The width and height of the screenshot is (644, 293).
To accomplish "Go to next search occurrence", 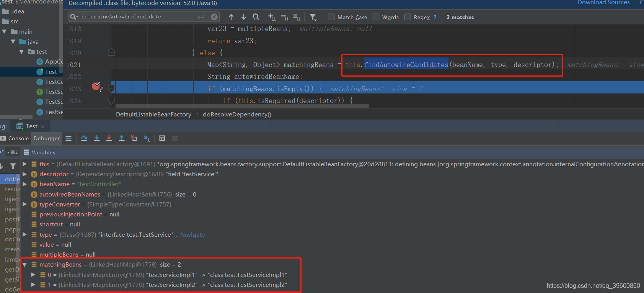I will [x=244, y=17].
